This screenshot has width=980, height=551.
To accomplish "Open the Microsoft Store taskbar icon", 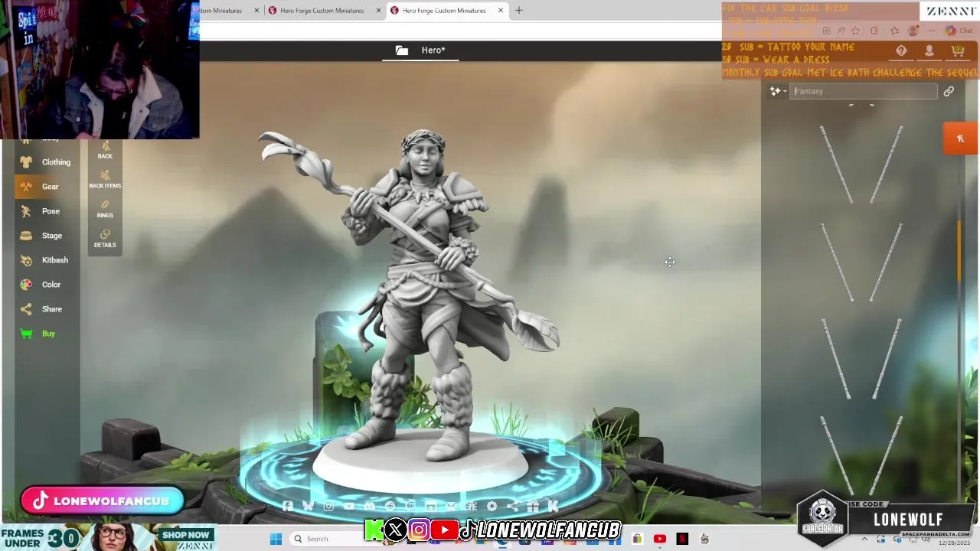I will (637, 539).
